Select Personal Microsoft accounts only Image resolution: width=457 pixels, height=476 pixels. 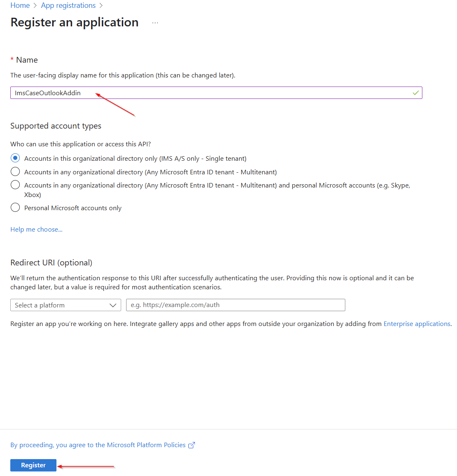pyautogui.click(x=15, y=208)
